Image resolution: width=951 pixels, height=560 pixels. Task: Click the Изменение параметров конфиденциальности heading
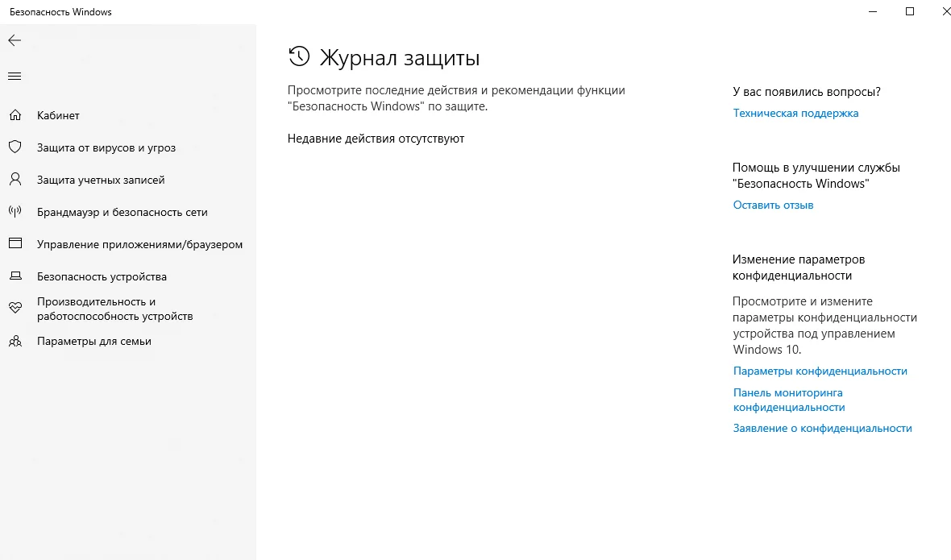(799, 268)
